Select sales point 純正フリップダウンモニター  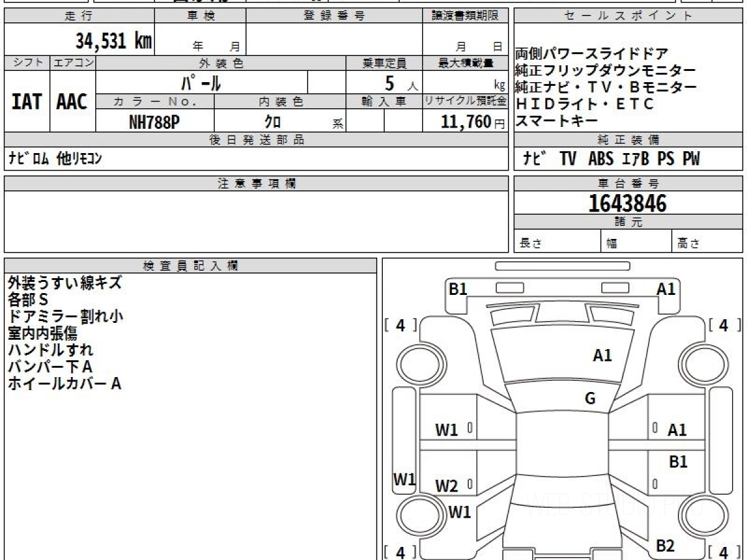coord(605,71)
